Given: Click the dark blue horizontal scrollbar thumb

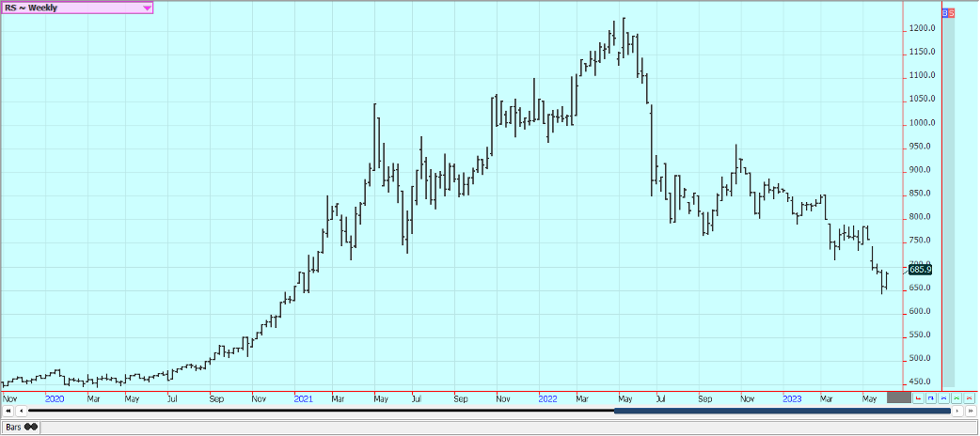Looking at the screenshot, I should tap(782, 411).
